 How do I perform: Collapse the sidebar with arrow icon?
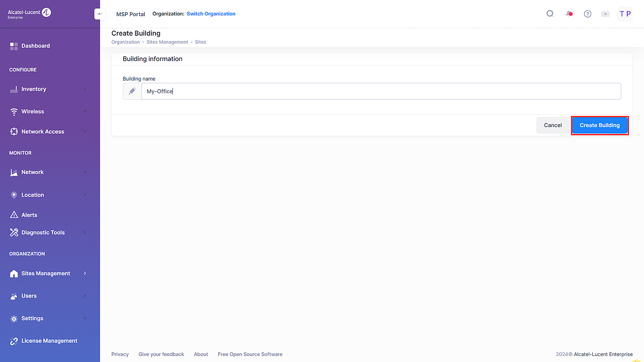[x=100, y=14]
